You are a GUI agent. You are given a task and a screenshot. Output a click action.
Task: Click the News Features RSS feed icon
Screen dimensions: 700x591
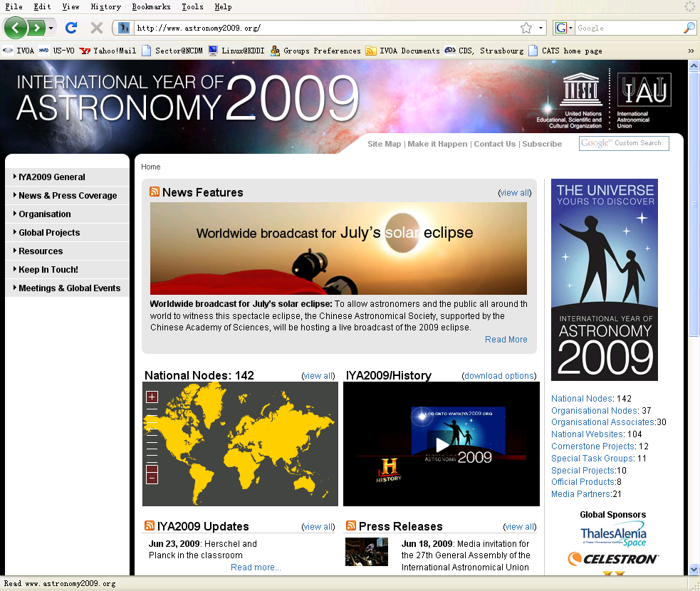(x=155, y=192)
